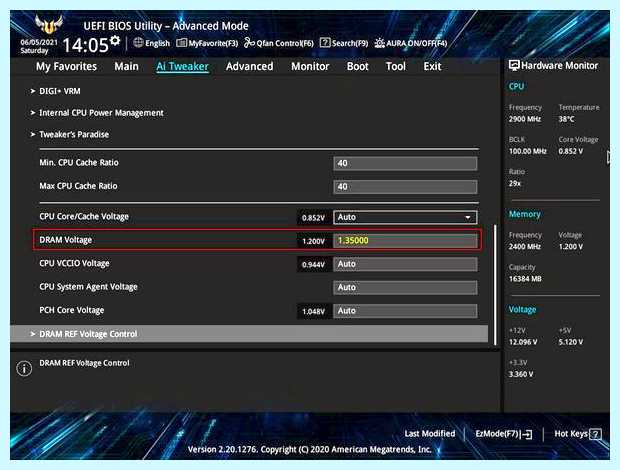Click the vertical scrollbar of settings list
This screenshot has width=620, height=470.
pos(495,285)
